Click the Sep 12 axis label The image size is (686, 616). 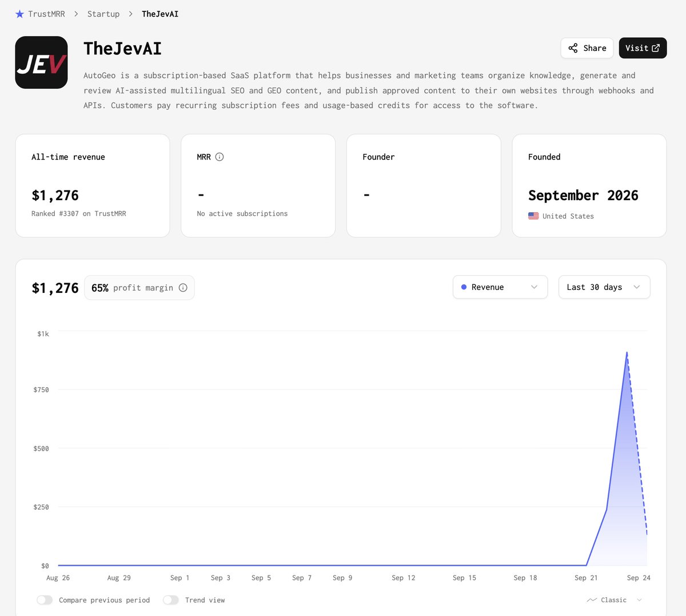pyautogui.click(x=404, y=578)
